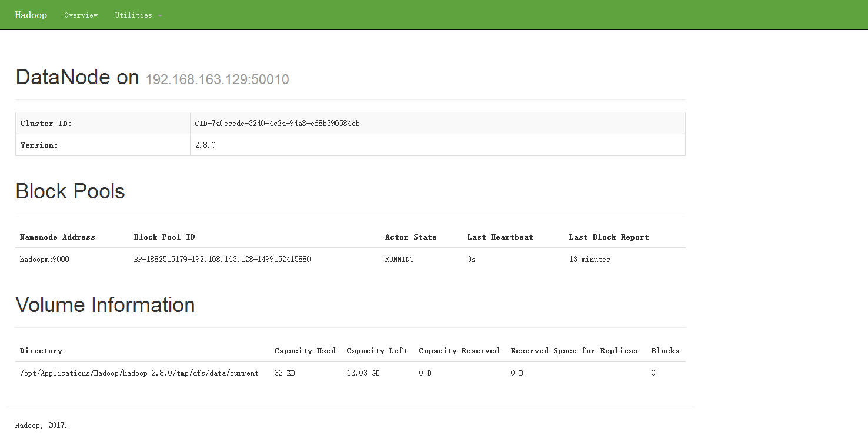Click the 0 blocks count value
Image resolution: width=868 pixels, height=448 pixels.
653,373
